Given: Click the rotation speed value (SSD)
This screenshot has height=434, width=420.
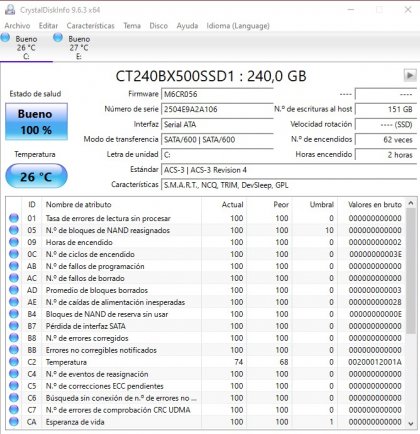Looking at the screenshot, I should (386, 124).
